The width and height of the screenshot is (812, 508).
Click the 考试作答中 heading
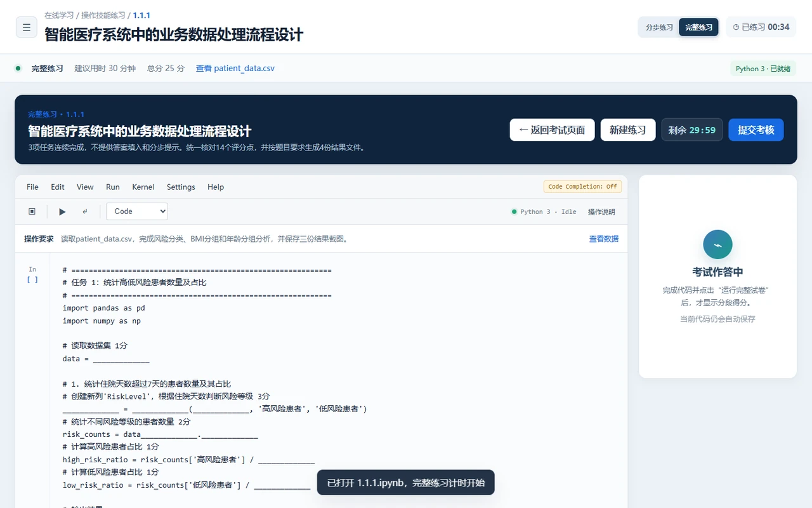[717, 272]
